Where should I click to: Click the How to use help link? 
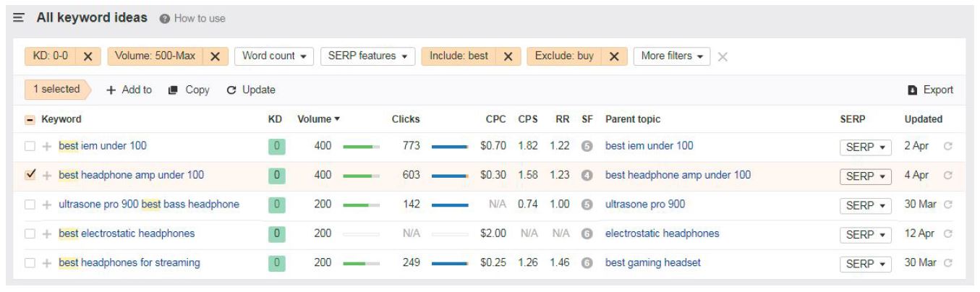(x=192, y=19)
